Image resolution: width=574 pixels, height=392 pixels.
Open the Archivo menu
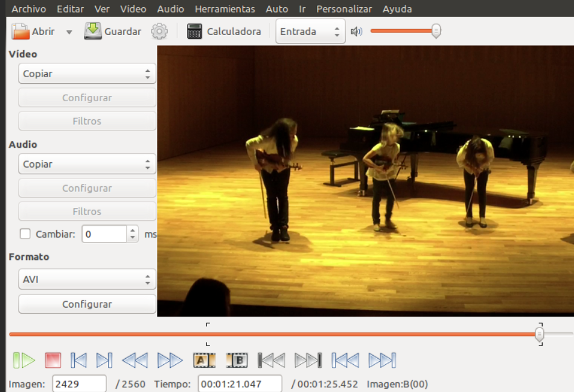(29, 9)
